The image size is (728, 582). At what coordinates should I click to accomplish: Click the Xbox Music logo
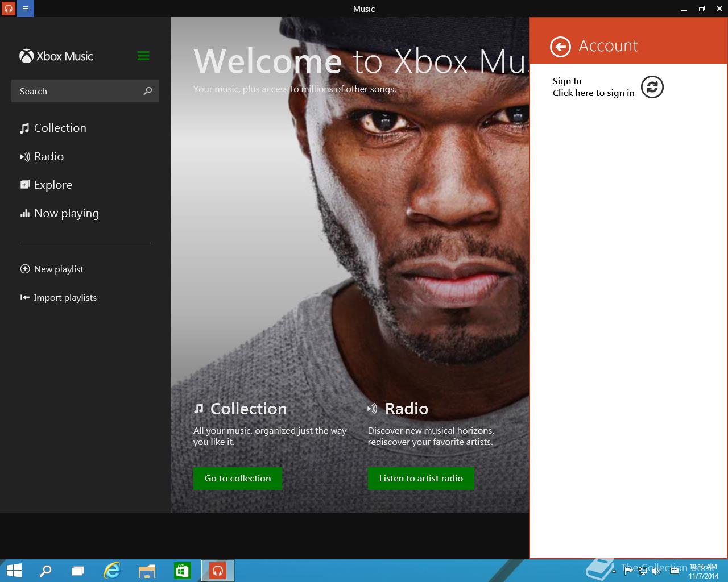(x=56, y=56)
